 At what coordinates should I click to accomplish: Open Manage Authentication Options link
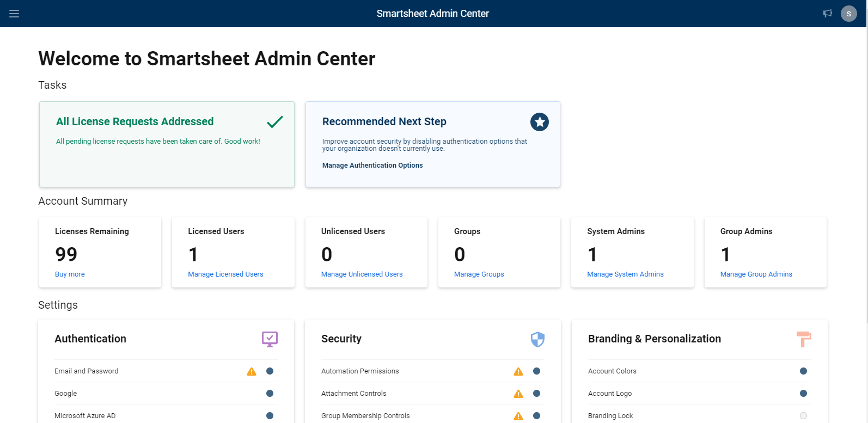click(372, 165)
